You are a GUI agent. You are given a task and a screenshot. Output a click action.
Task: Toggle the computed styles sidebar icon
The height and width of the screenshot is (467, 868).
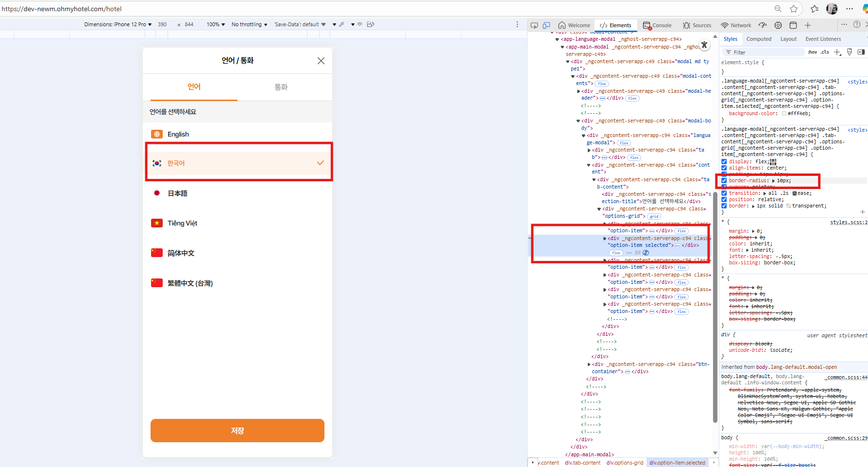pyautogui.click(x=861, y=52)
